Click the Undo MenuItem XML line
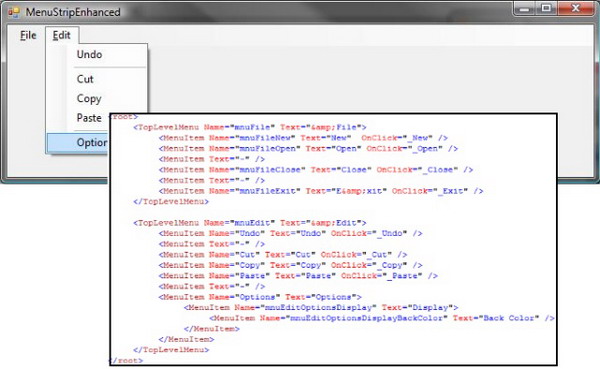Viewport: 600px width, 369px height. coord(290,233)
